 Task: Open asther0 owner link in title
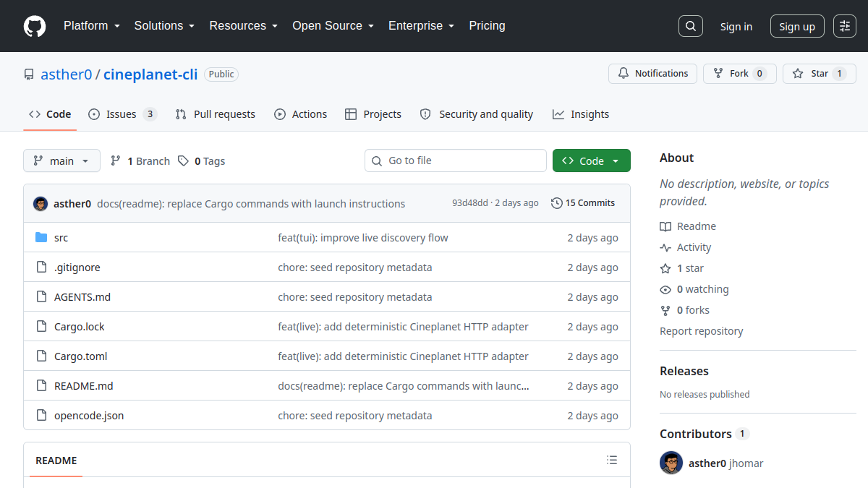[x=67, y=74]
